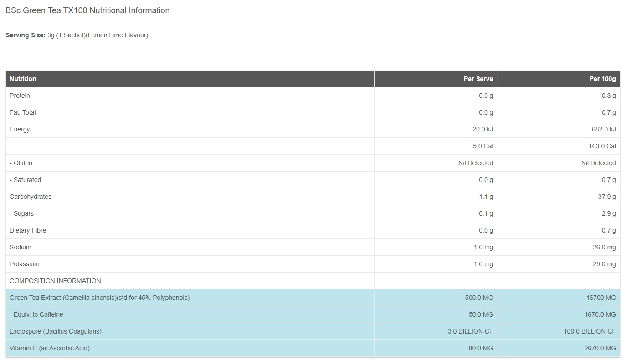Click the Serving Size label text
This screenshot has width=626, height=364.
[26, 35]
